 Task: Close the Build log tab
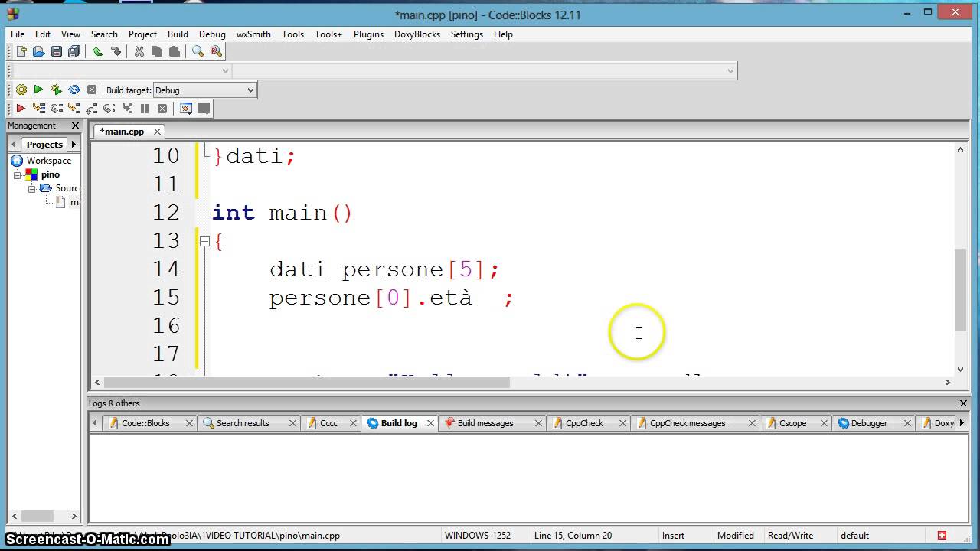coord(430,423)
